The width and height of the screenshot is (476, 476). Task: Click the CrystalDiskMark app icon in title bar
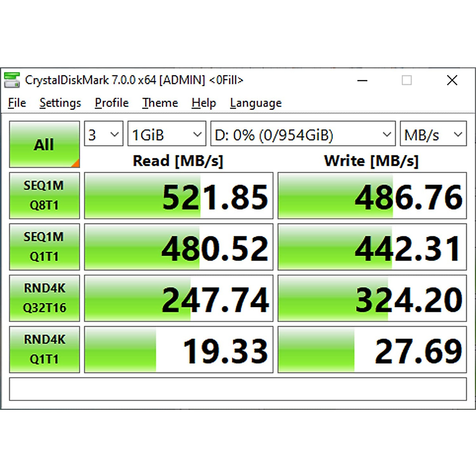coord(12,80)
